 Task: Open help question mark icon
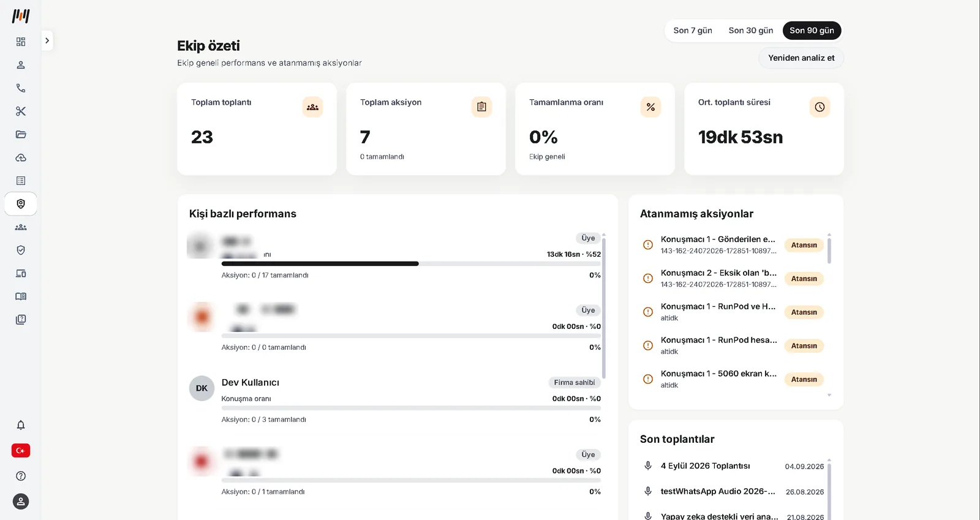21,476
